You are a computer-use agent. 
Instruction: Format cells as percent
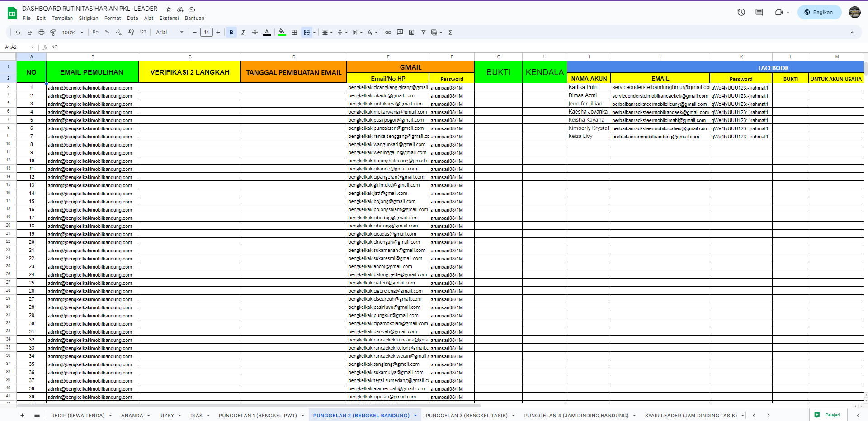(107, 32)
